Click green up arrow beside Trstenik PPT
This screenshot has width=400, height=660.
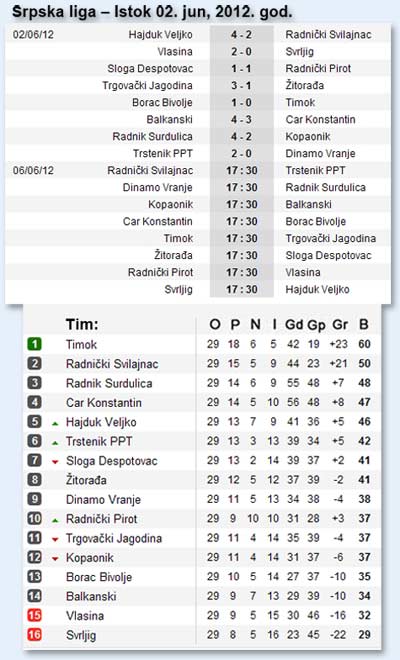click(55, 443)
